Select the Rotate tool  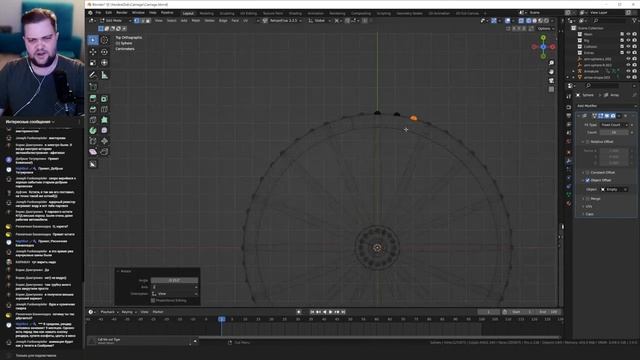coord(104,52)
